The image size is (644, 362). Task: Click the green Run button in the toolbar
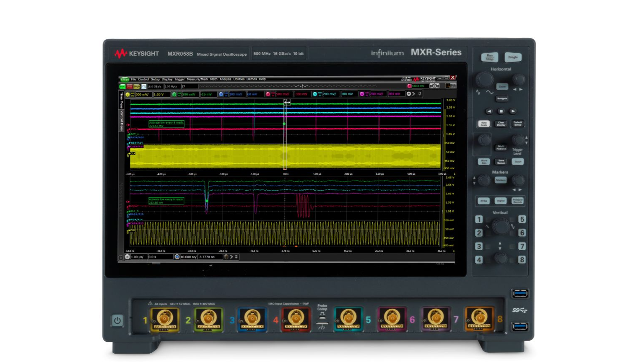coord(122,86)
